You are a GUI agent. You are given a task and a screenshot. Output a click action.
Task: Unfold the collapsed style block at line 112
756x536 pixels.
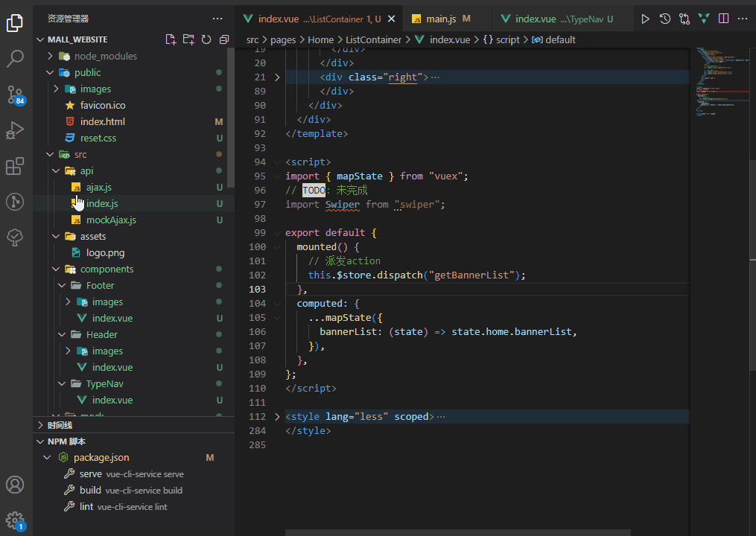(x=277, y=417)
